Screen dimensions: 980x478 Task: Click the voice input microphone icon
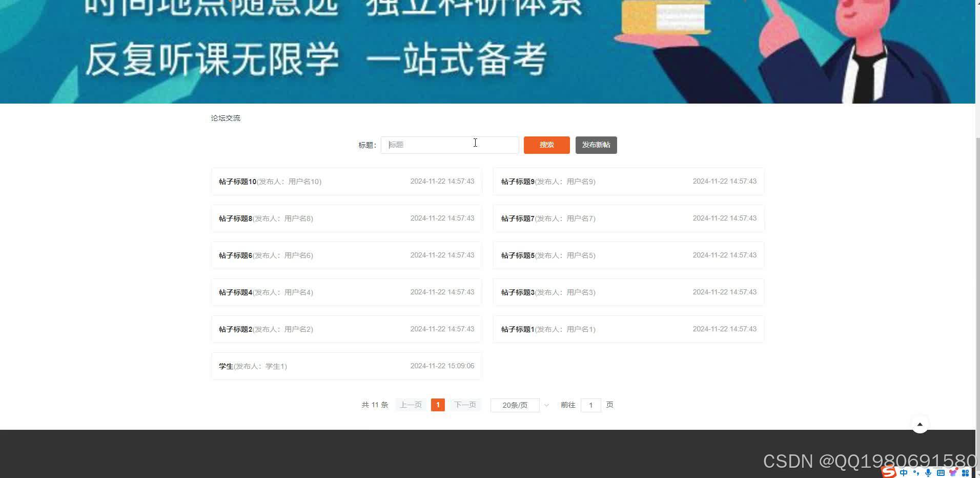tap(928, 472)
